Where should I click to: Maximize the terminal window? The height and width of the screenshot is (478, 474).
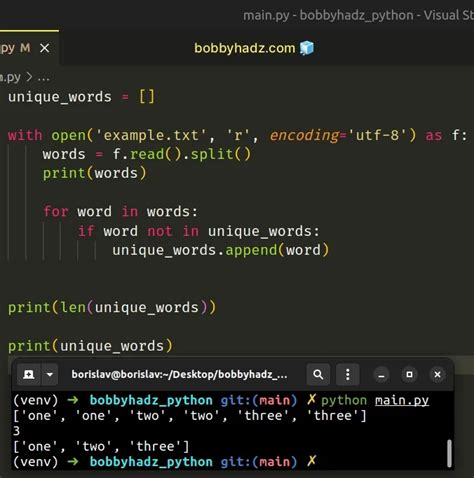[x=409, y=375]
